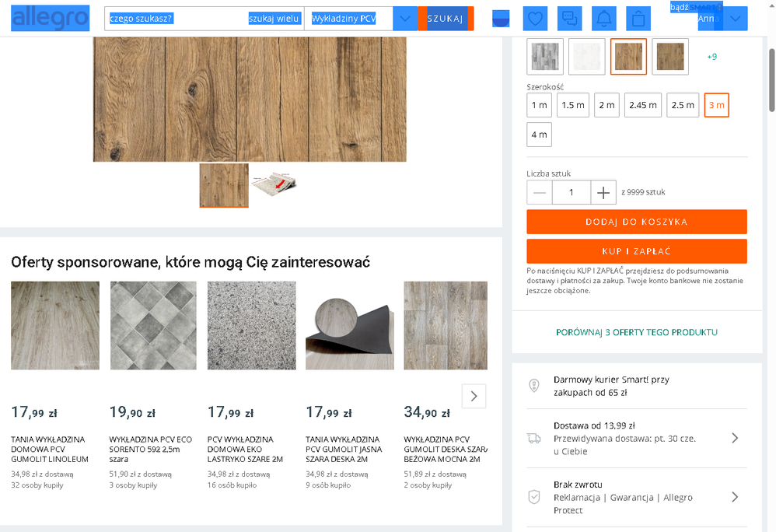The image size is (776, 532).
Task: Choose the 1.5 m width option
Action: point(573,105)
